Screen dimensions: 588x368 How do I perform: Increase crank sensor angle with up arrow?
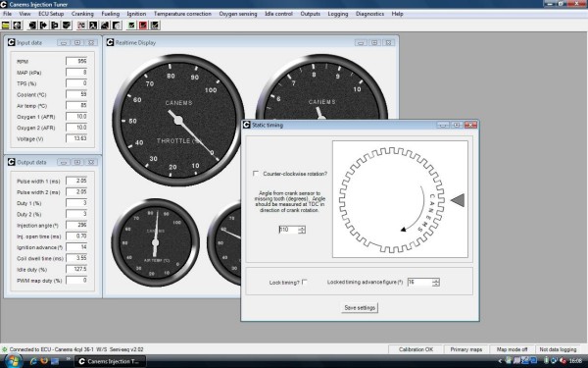[302, 228]
